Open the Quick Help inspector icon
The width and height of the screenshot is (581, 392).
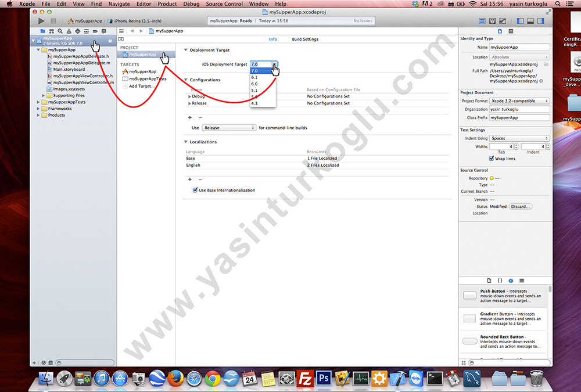pos(511,31)
